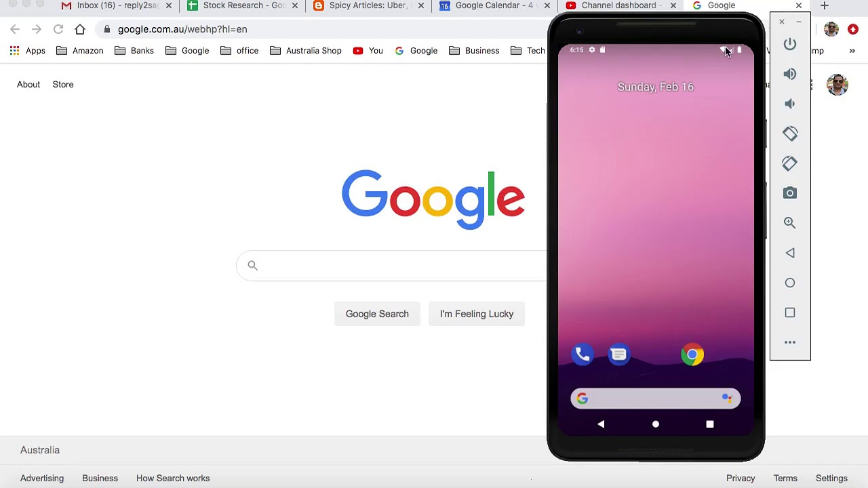The height and width of the screenshot is (488, 868).
Task: Click the Sunday, Feb 16 date on phone
Action: tap(656, 87)
